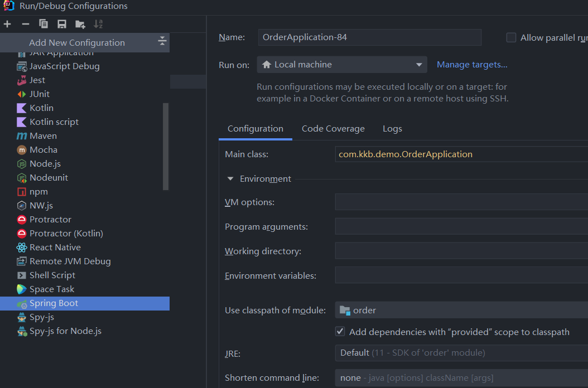This screenshot has width=588, height=388.
Task: Click the Environment variables field
Action: pyautogui.click(x=461, y=275)
